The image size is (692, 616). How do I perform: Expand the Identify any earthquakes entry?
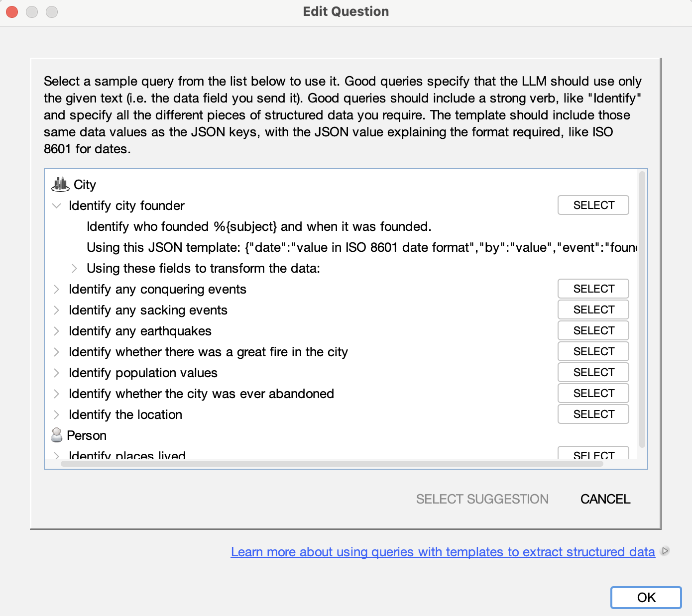(x=56, y=331)
